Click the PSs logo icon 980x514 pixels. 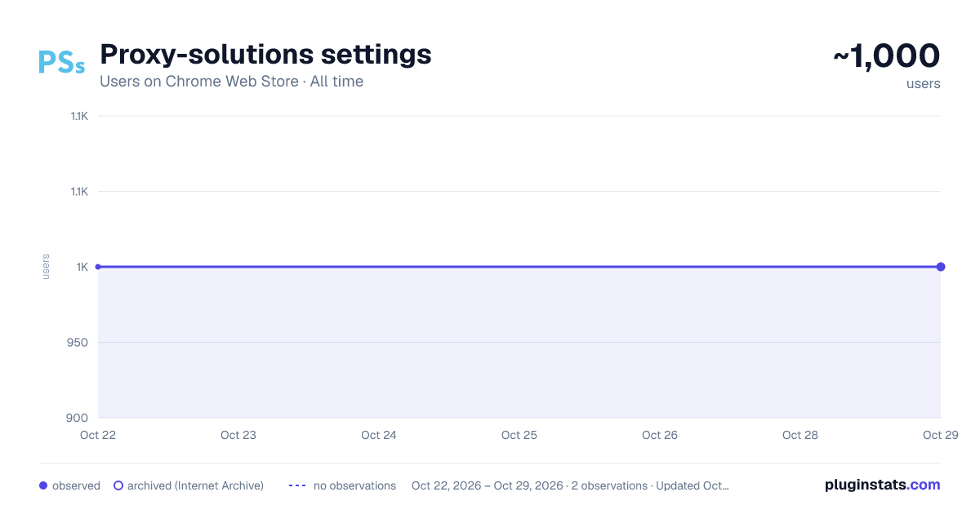61,63
